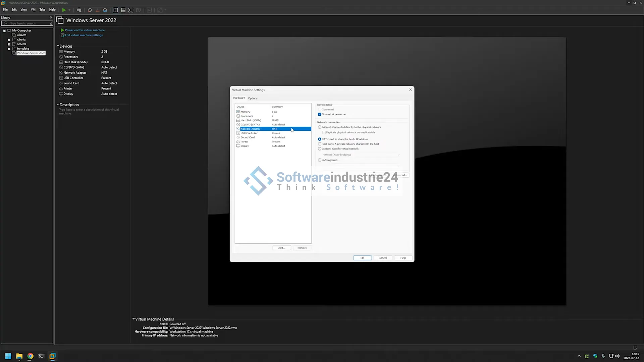
Task: Select the Host-only network option
Action: [x=319, y=144]
